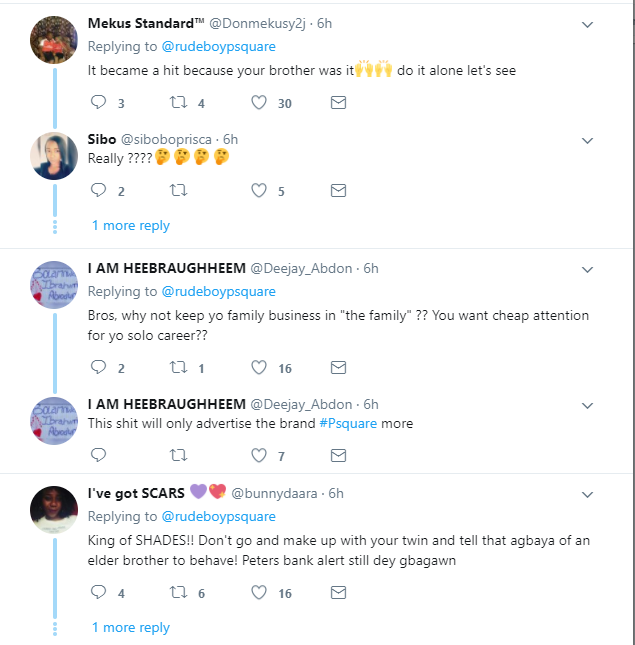Reply to Mekus Standard's tweet

coord(98,103)
